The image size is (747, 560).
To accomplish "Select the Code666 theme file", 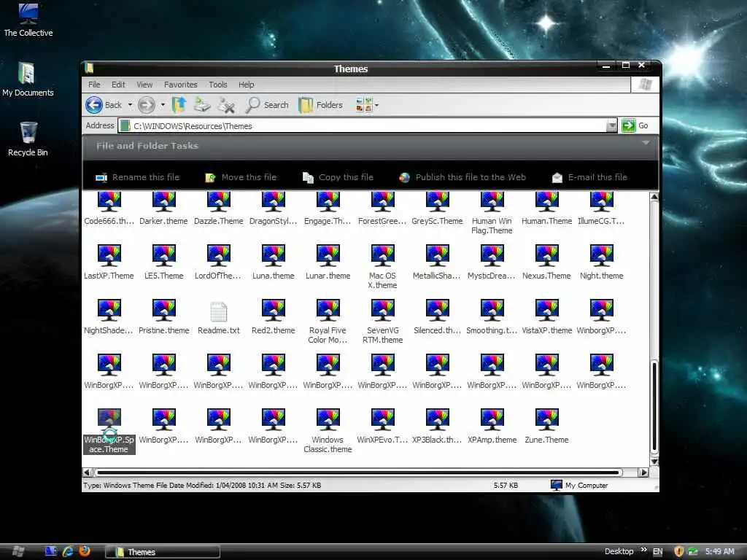I will point(109,208).
